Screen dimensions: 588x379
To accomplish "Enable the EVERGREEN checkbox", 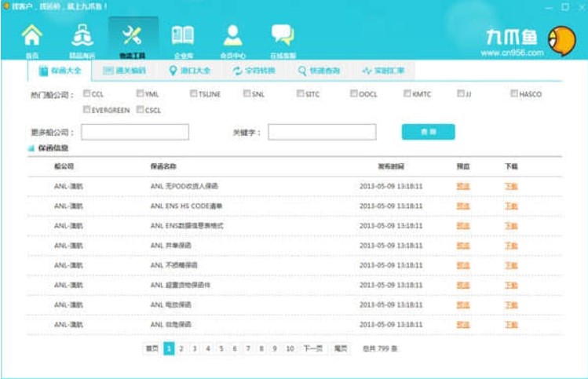I will pos(86,110).
